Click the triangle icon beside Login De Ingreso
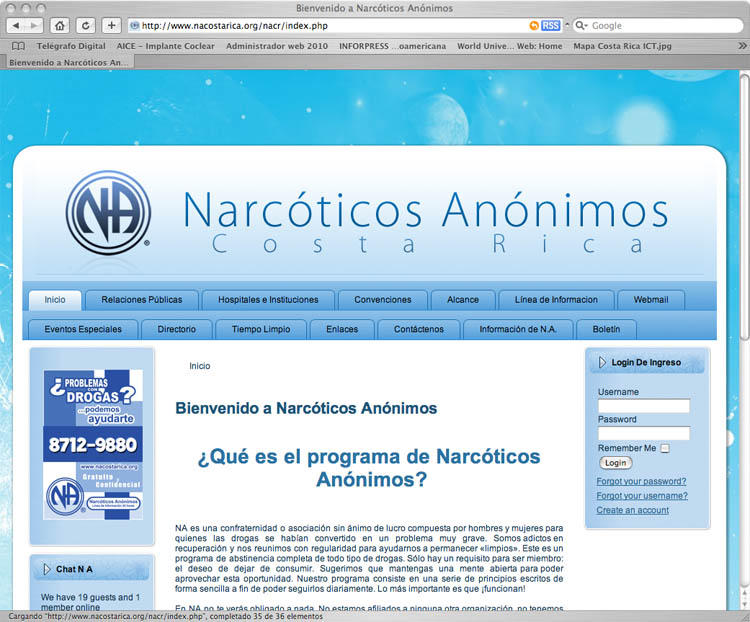Image resolution: width=750 pixels, height=622 pixels. click(602, 362)
